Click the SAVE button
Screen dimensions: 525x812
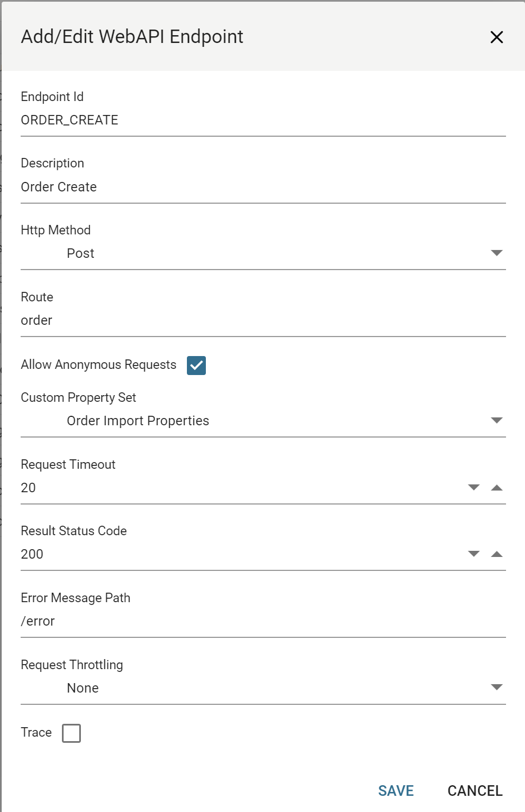[x=396, y=791]
